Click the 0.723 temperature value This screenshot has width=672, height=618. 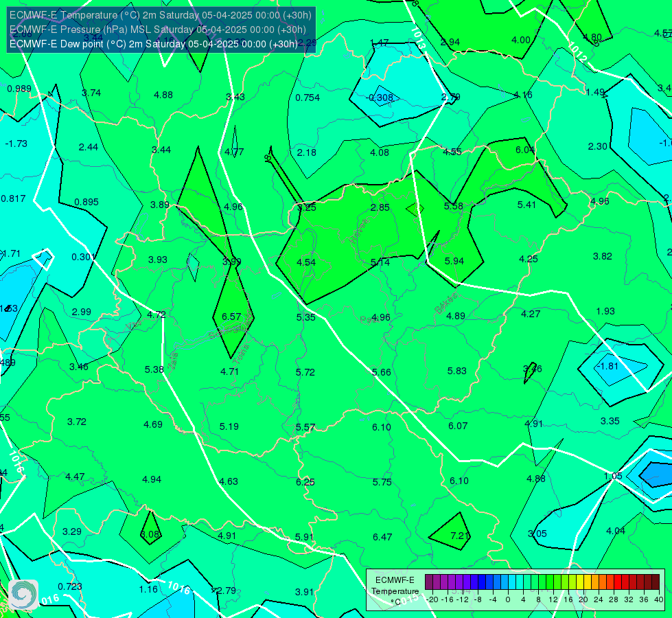click(x=70, y=586)
